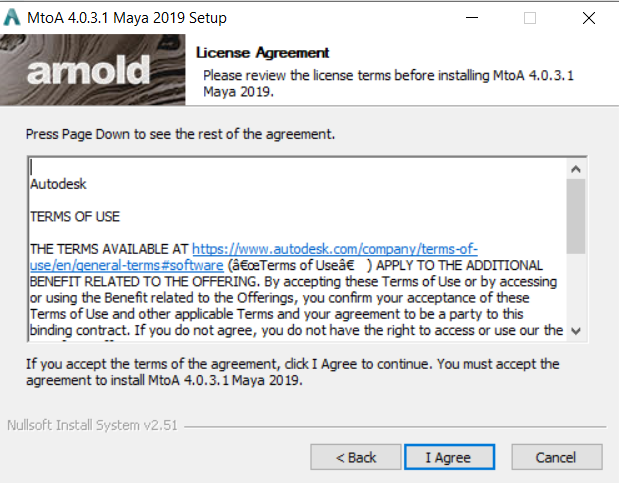Click the Arnold logo banner

(94, 69)
